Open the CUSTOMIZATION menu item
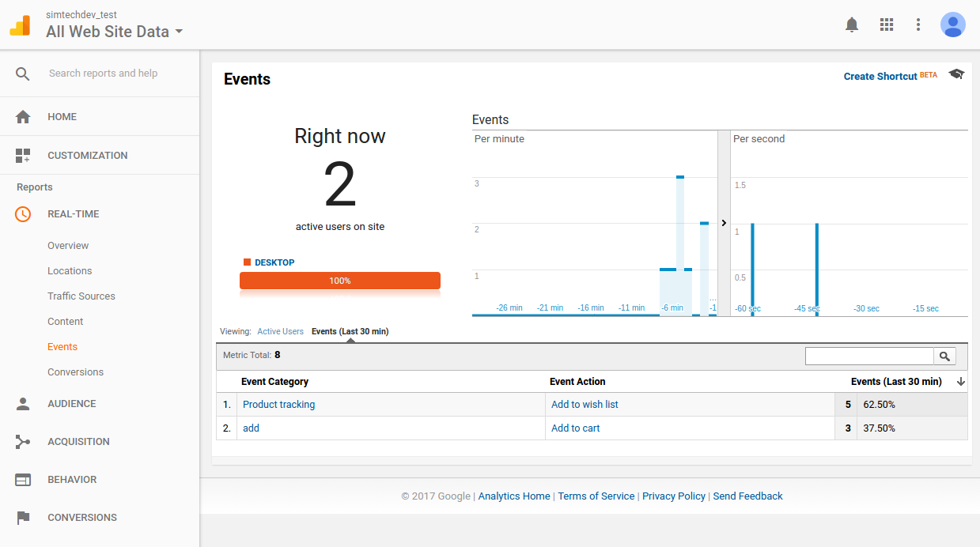The image size is (980, 547). click(x=88, y=156)
